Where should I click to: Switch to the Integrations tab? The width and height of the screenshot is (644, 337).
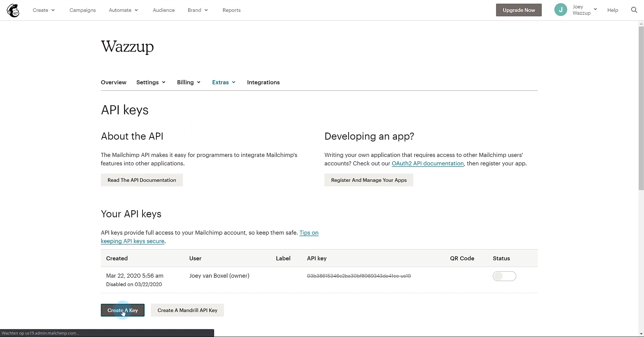click(x=263, y=82)
